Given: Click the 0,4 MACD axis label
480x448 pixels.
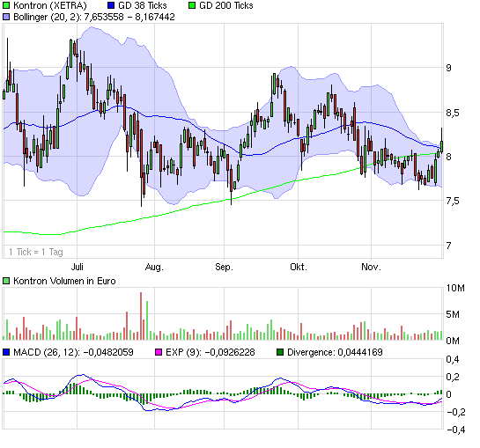Looking at the screenshot, I should pyautogui.click(x=453, y=359).
